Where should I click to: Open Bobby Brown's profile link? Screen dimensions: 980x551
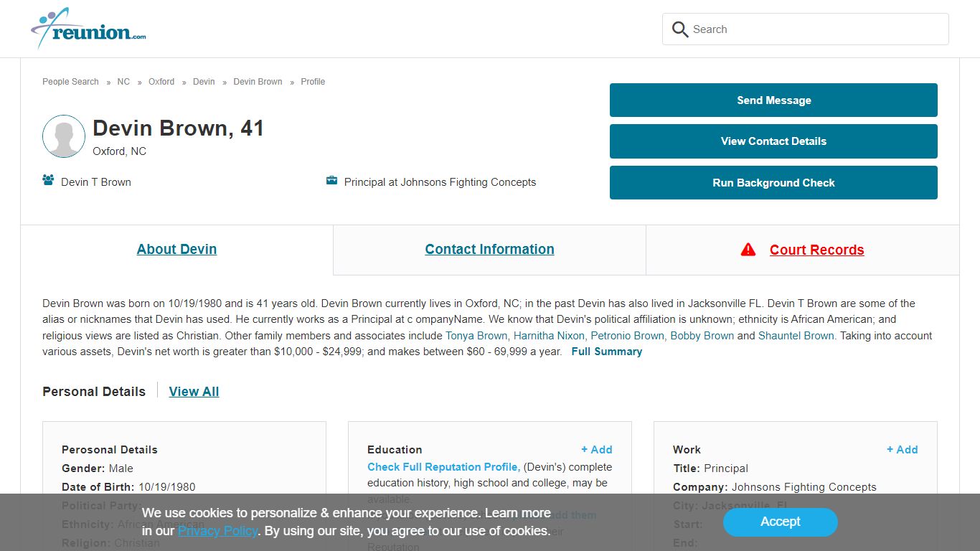(x=702, y=336)
